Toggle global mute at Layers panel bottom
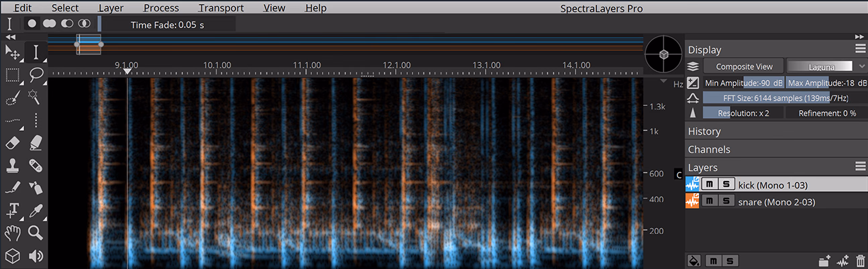Screen dimensions: 868x269 (713, 260)
